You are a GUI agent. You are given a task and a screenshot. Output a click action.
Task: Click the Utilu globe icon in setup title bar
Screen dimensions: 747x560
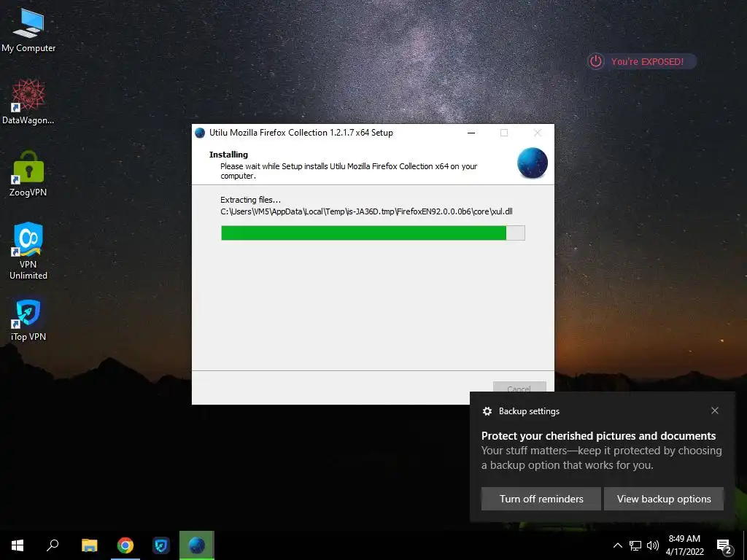click(200, 133)
